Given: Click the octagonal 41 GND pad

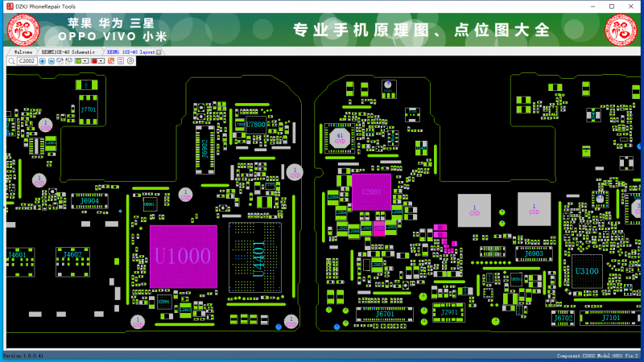Looking at the screenshot, I should 340,138.
